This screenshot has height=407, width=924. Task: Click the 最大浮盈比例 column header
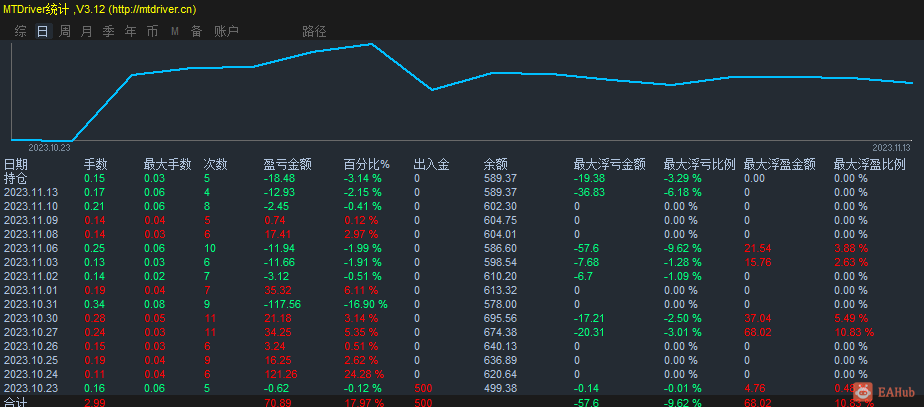click(x=869, y=164)
